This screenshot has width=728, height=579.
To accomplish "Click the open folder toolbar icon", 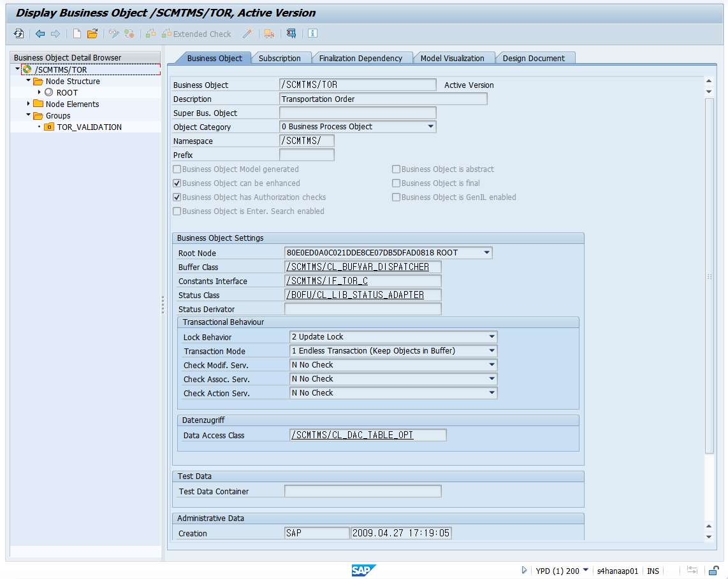I will [92, 33].
